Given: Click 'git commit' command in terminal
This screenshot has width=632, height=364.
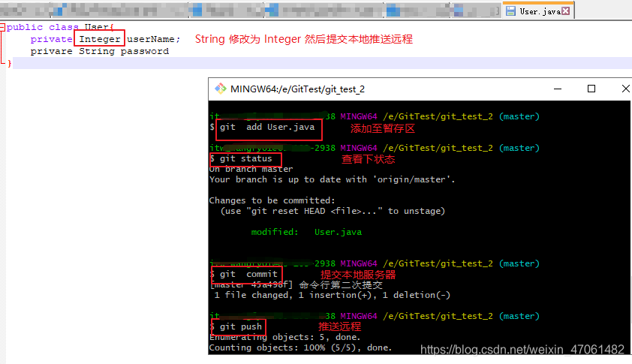Looking at the screenshot, I should (x=248, y=274).
